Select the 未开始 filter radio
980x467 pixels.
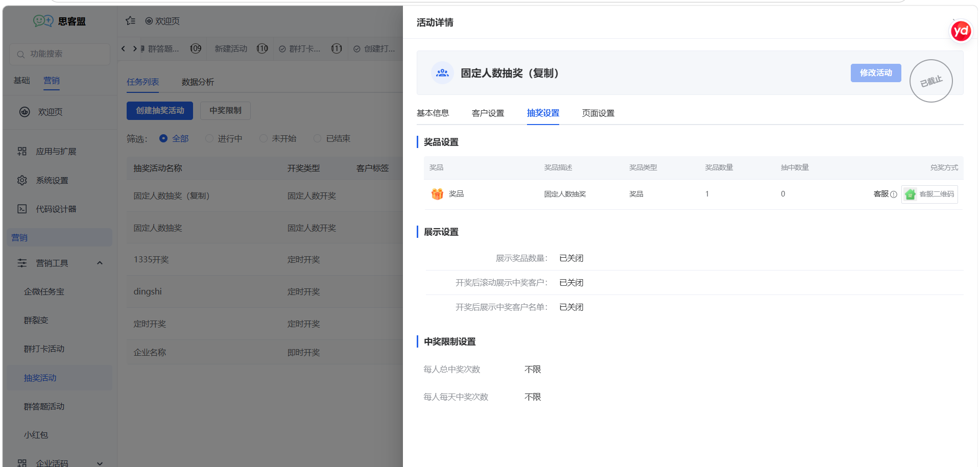click(x=264, y=138)
